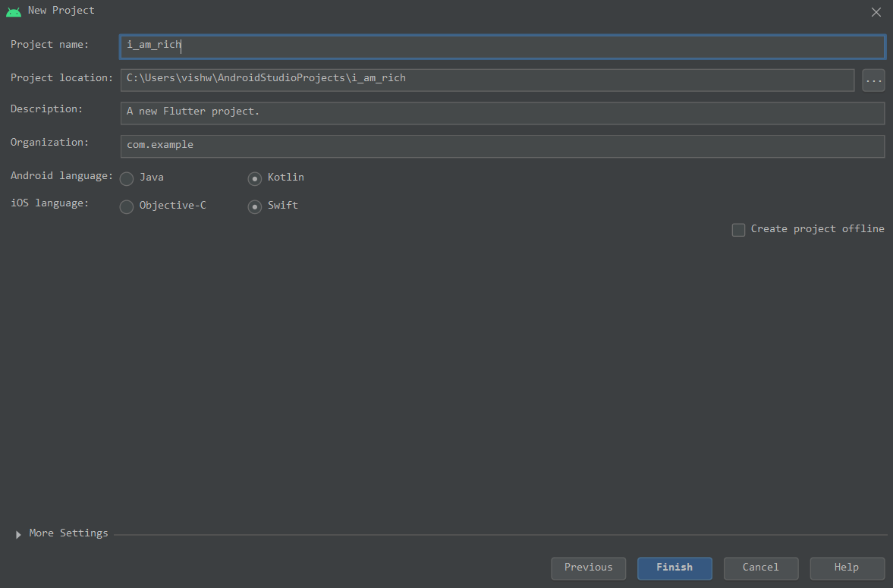The width and height of the screenshot is (893, 588).
Task: Expand the More Settings section
Action: (68, 533)
